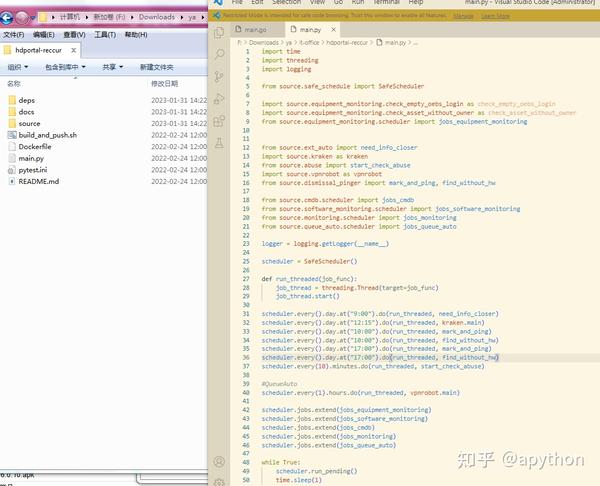Viewport: 600px width, 486px height.
Task: Open the Go menu in VS Code
Action: [338, 2]
